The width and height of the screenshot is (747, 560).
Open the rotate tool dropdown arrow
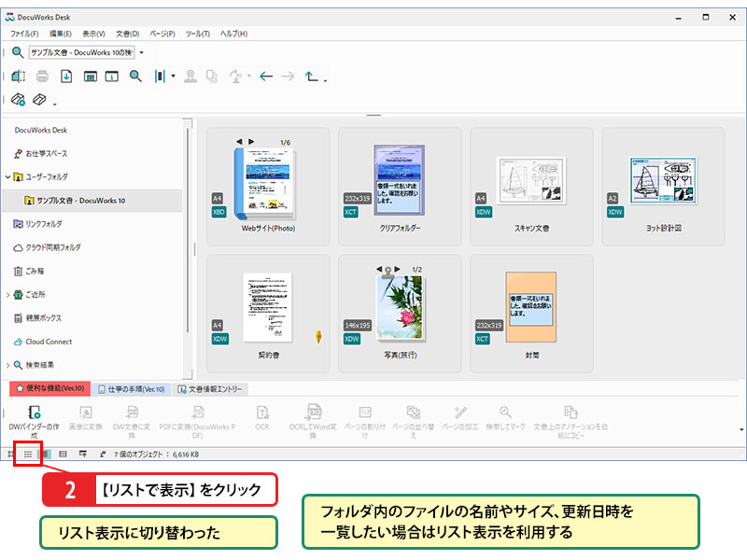point(249,76)
